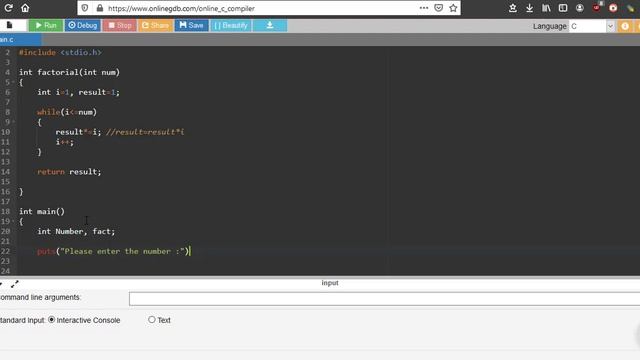
Task: Open the bookmarks-menu star icon in browser toolbar
Action: point(513,8)
